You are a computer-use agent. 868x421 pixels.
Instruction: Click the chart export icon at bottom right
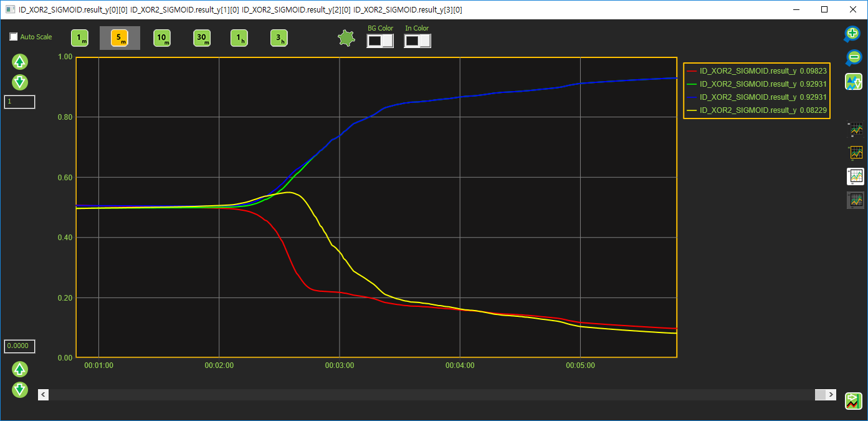pyautogui.click(x=853, y=401)
